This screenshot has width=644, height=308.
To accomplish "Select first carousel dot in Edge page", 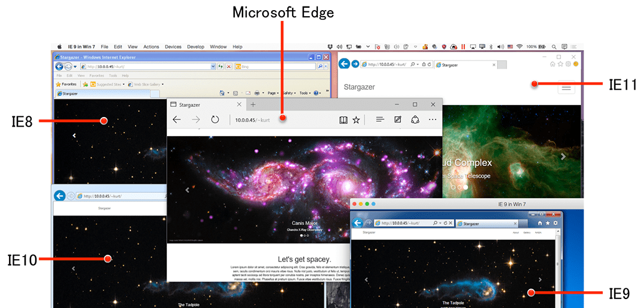I will (302, 236).
